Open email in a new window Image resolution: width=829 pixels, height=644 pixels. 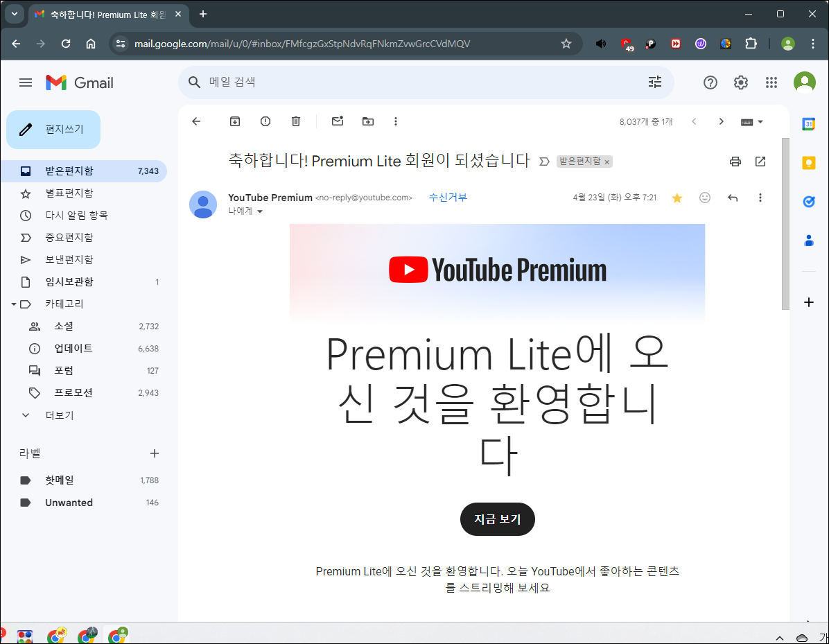(760, 162)
